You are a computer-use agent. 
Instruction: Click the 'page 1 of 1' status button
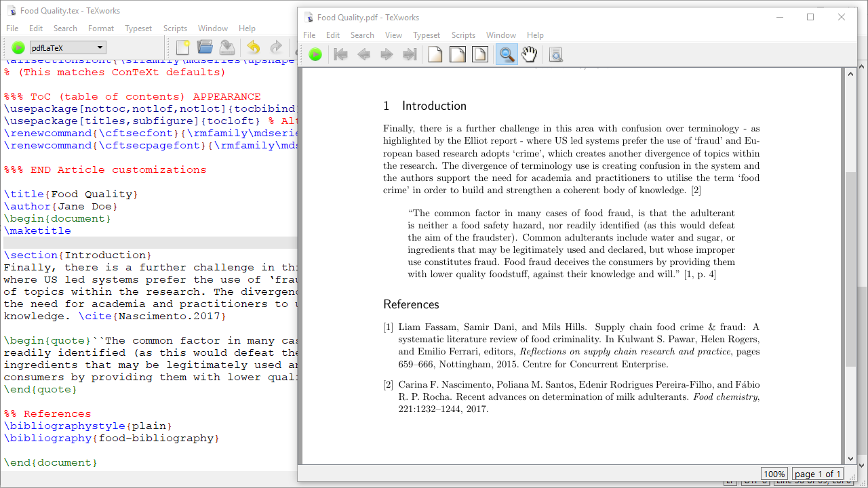(817, 474)
